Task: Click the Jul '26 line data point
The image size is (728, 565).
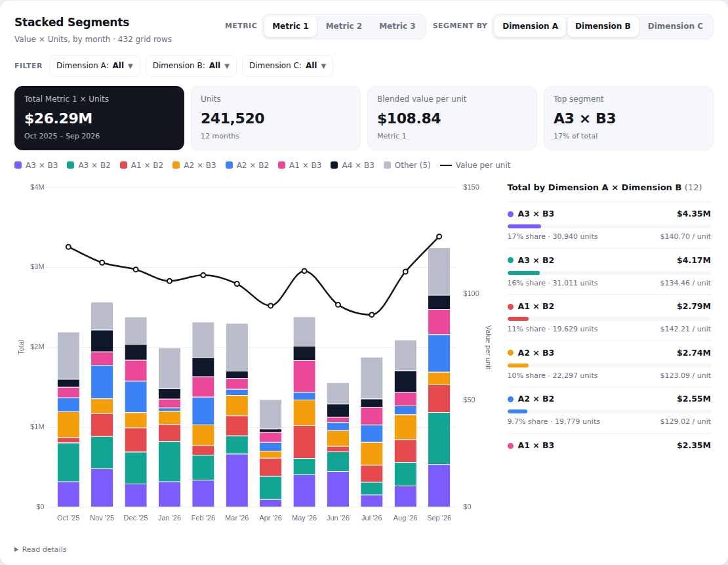Action: (x=371, y=314)
